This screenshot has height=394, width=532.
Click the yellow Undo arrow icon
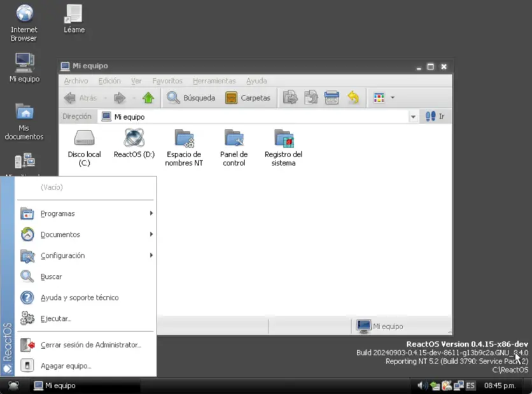pos(353,98)
